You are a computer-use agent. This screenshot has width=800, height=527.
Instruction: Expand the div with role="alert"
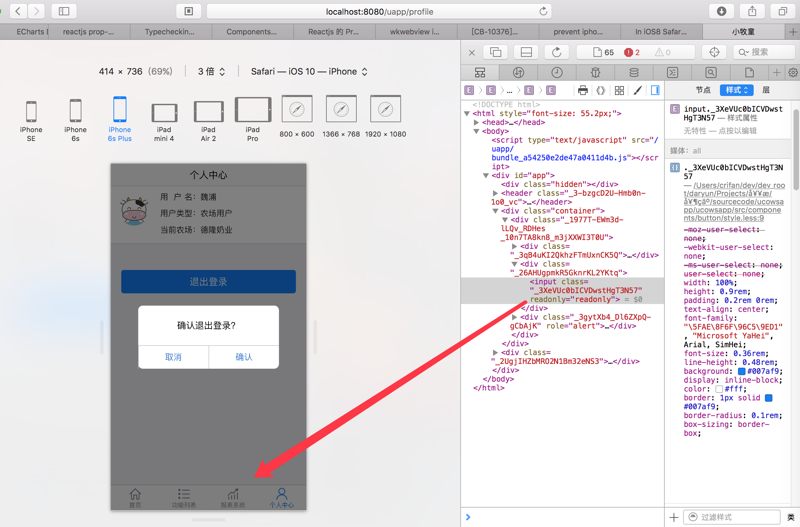514,317
